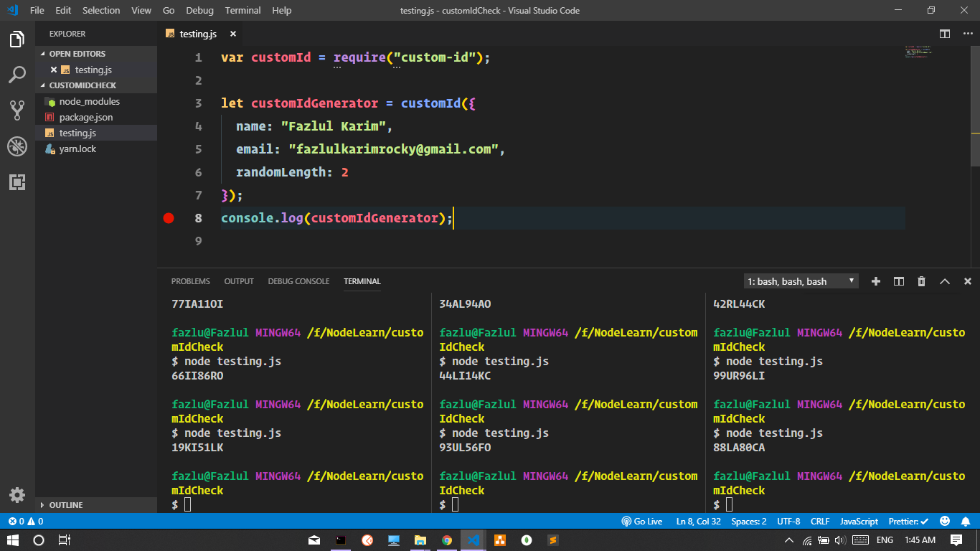Toggle the Prettier status bar item
Screen dimensions: 980x551
point(908,522)
